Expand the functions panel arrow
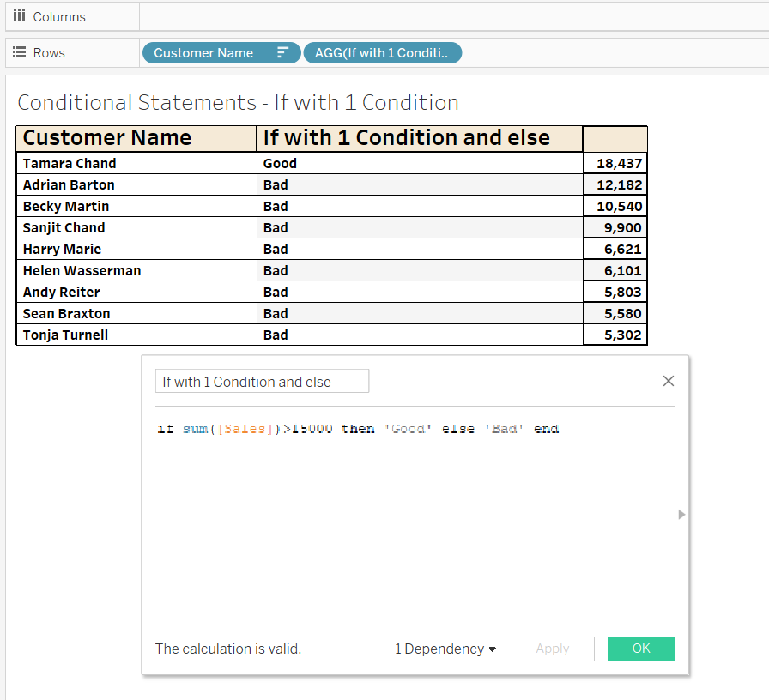 681,514
